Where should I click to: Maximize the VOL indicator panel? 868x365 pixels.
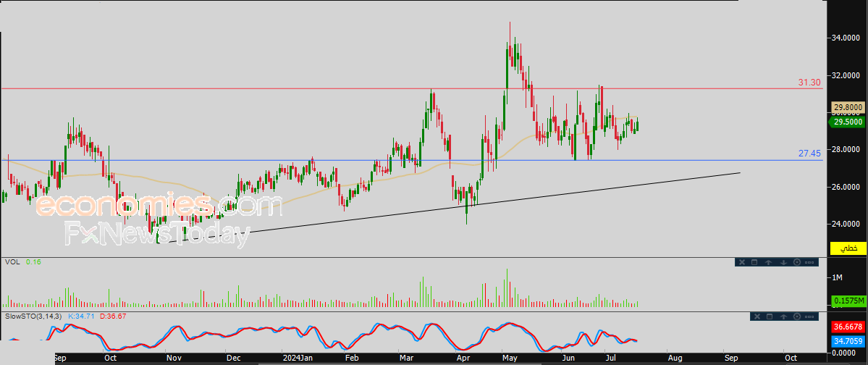click(x=755, y=263)
